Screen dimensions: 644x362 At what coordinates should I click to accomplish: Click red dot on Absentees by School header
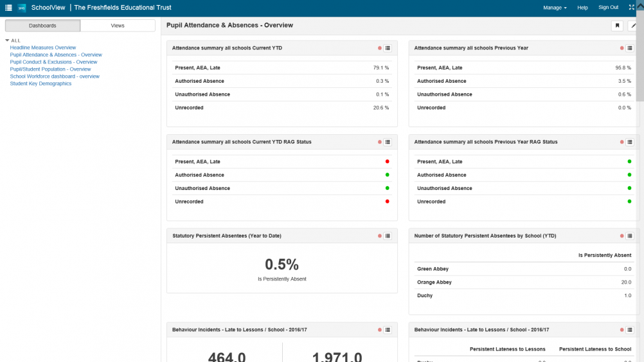click(622, 236)
